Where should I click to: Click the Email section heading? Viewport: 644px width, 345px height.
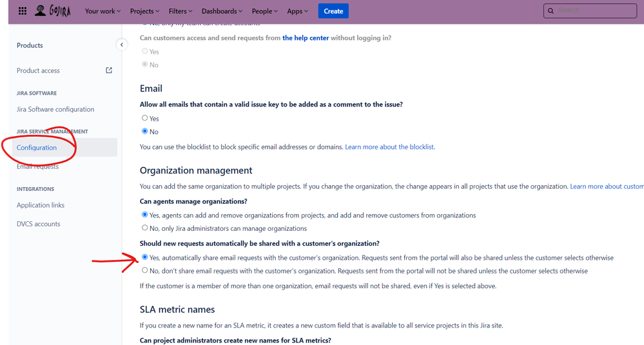tap(151, 88)
